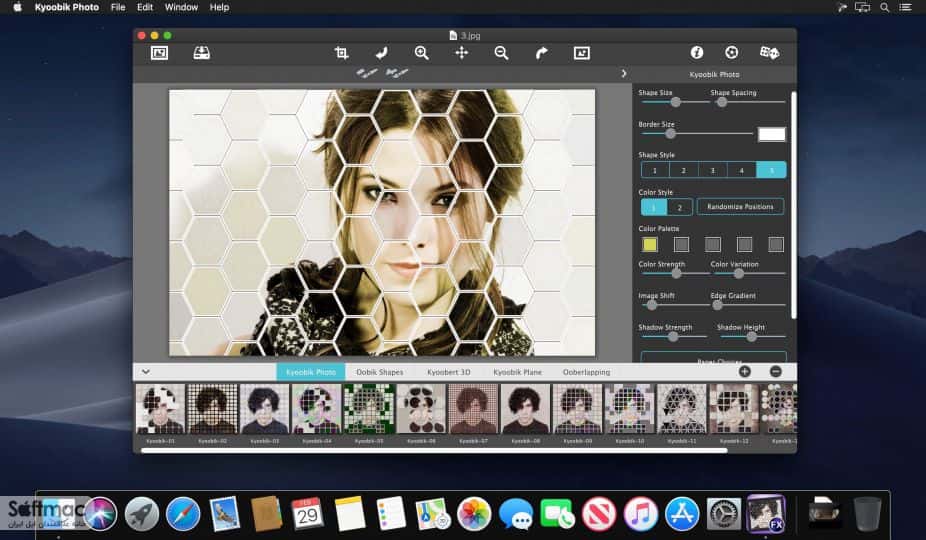
Task: Select Shape Style option 1
Action: click(x=655, y=170)
